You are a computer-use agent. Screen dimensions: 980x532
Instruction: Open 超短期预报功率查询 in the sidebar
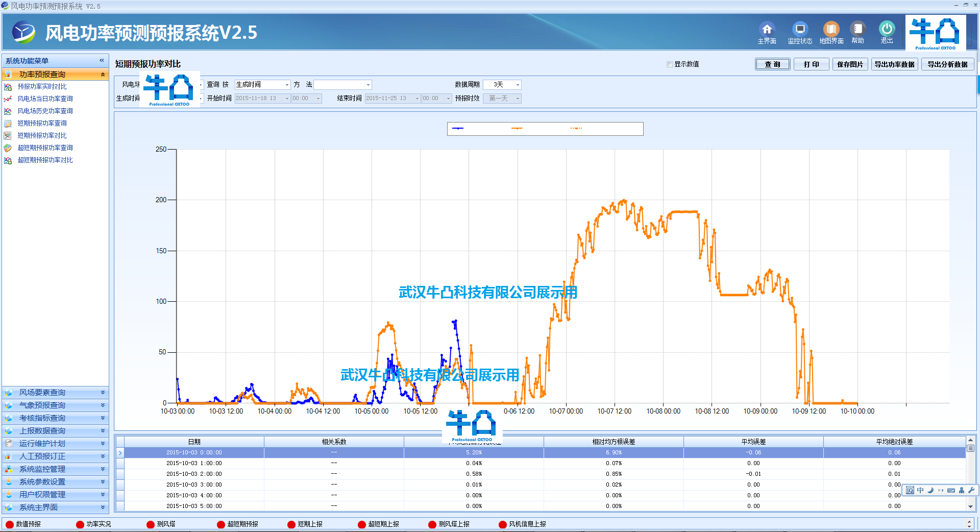[x=45, y=148]
